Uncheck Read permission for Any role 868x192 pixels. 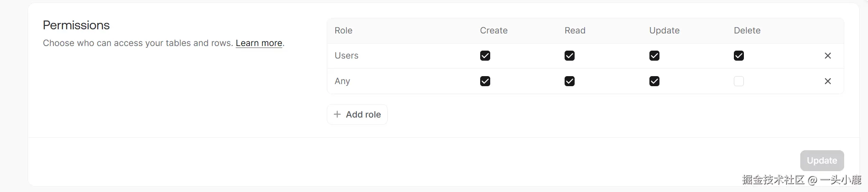(x=569, y=81)
